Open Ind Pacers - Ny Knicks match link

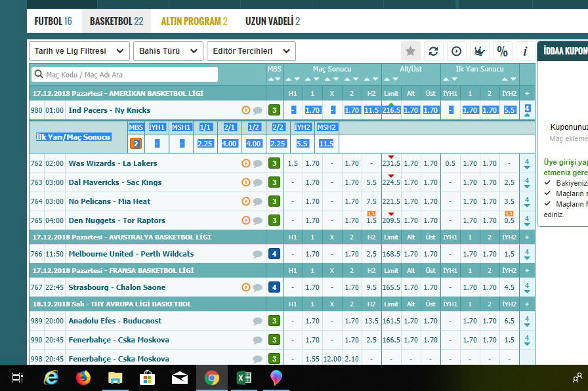(x=110, y=110)
